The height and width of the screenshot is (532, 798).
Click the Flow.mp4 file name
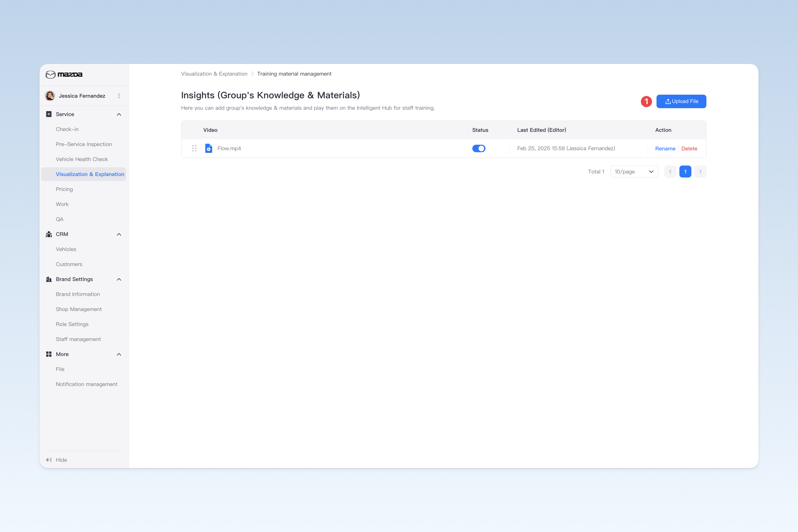(x=229, y=149)
